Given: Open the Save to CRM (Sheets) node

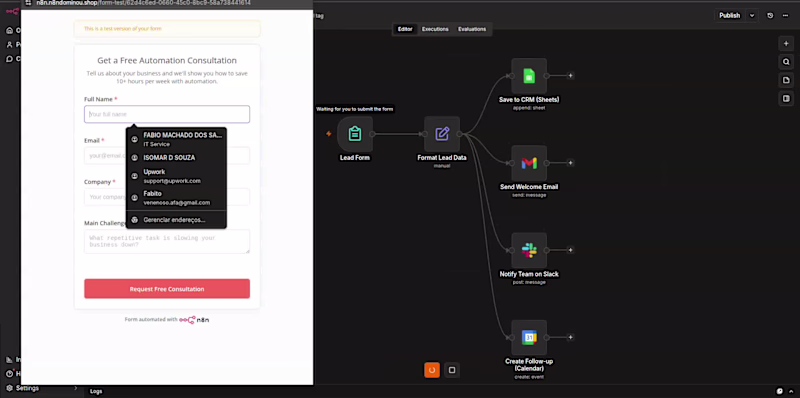Looking at the screenshot, I should pos(529,76).
